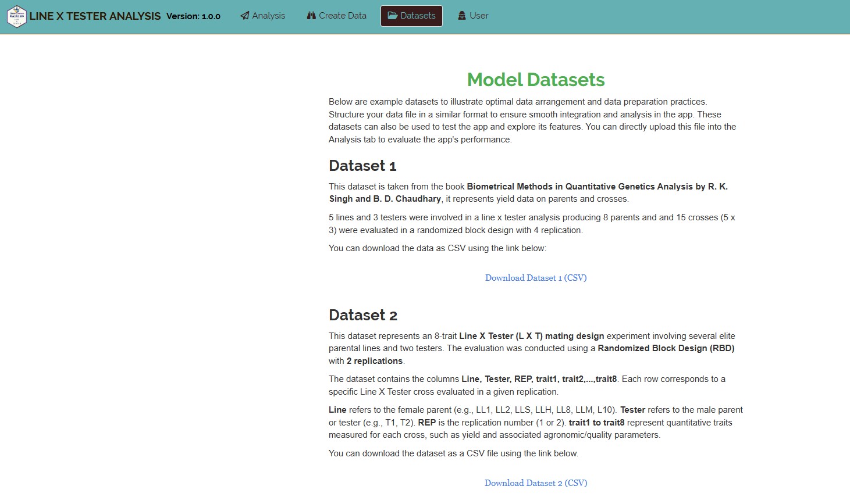Click the person icon beside User

tap(462, 16)
